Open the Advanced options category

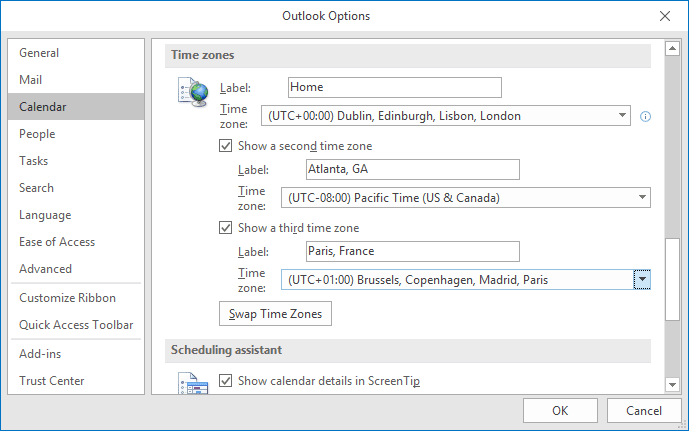(76, 269)
